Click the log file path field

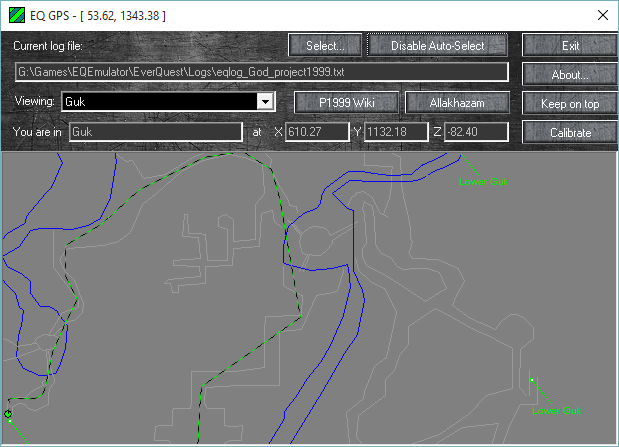pos(262,73)
